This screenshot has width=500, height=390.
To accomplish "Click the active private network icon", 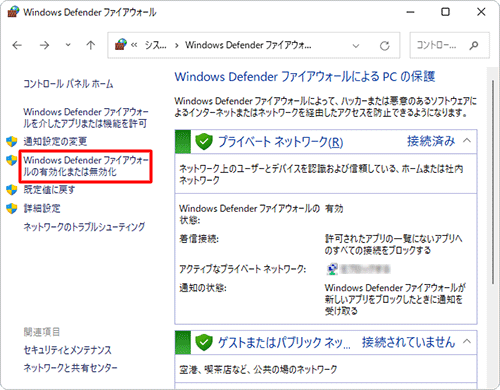I will (332, 269).
